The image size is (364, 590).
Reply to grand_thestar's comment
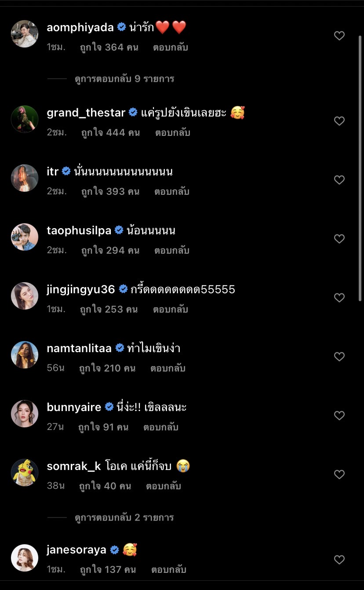pyautogui.click(x=172, y=133)
